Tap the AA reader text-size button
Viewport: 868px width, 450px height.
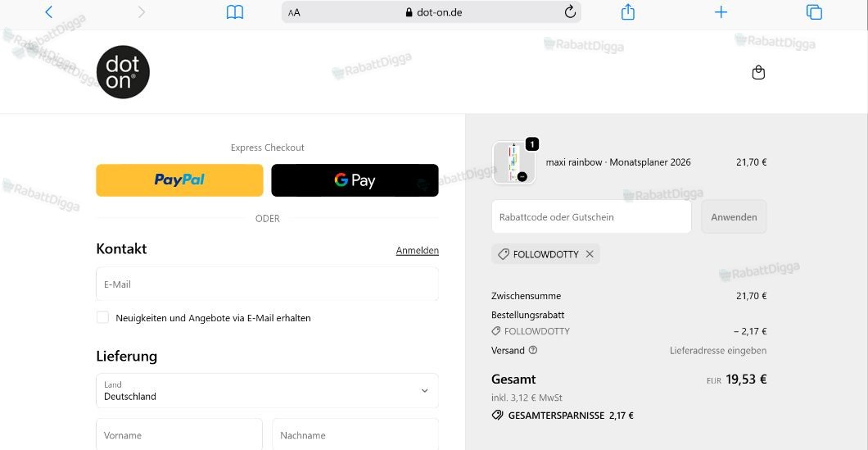(294, 13)
